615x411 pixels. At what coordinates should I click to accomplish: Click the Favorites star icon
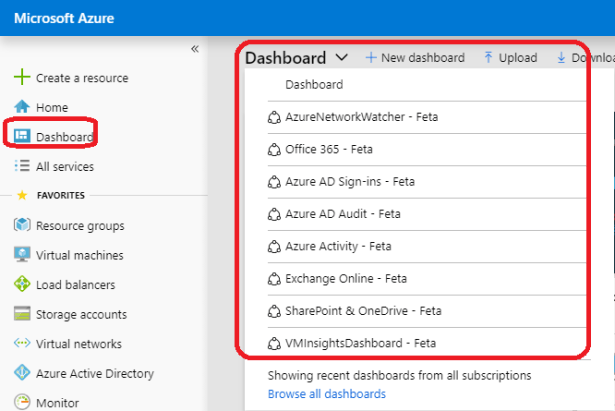(x=22, y=195)
